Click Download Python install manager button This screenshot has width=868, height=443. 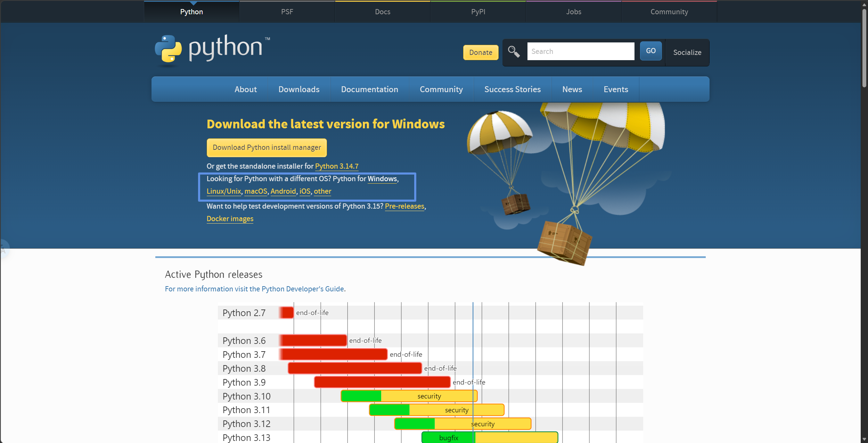tap(267, 147)
